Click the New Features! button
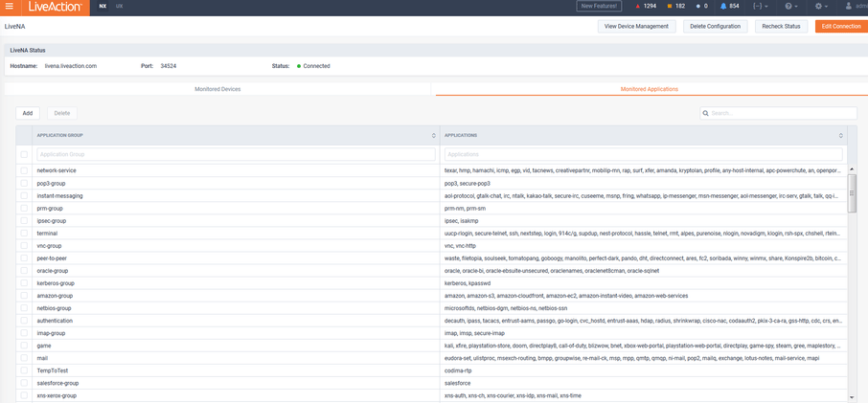Screen dimensions: 868x403 click(x=599, y=6)
